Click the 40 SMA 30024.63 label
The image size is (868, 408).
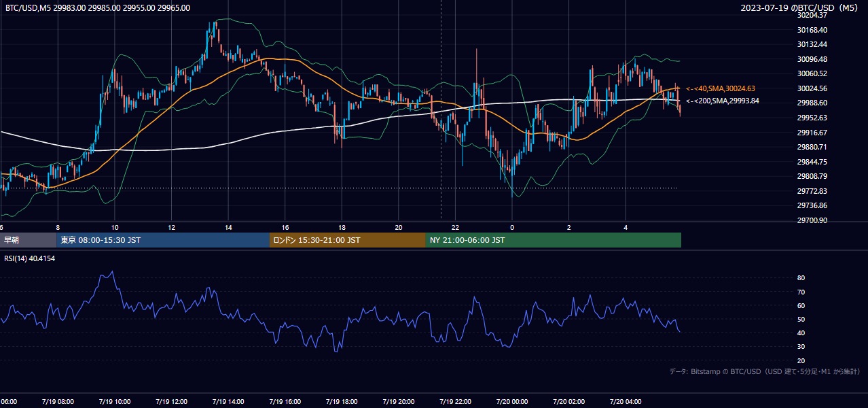721,88
